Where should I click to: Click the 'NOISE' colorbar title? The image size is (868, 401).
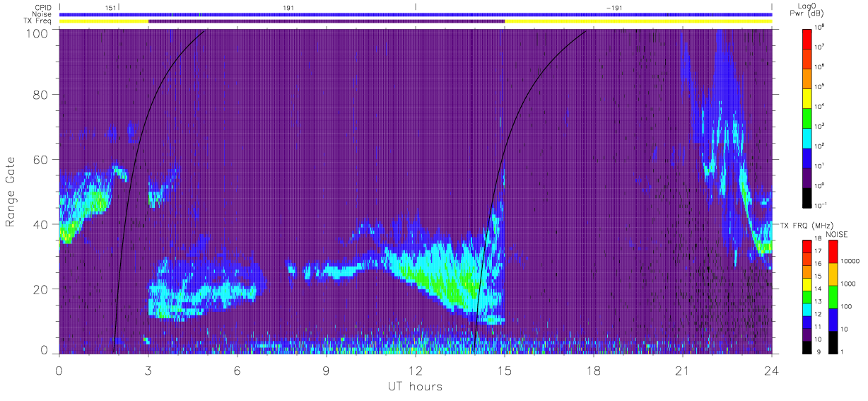pyautogui.click(x=837, y=234)
